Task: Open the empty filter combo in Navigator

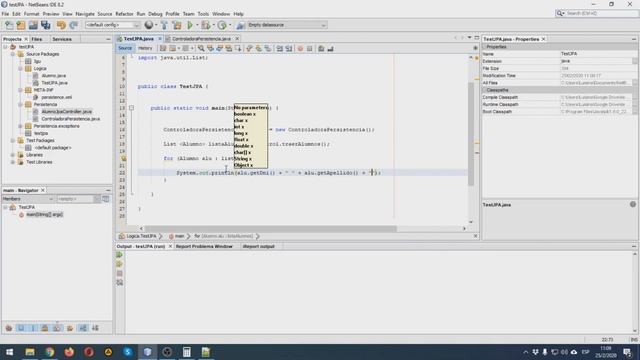Action: (78, 199)
